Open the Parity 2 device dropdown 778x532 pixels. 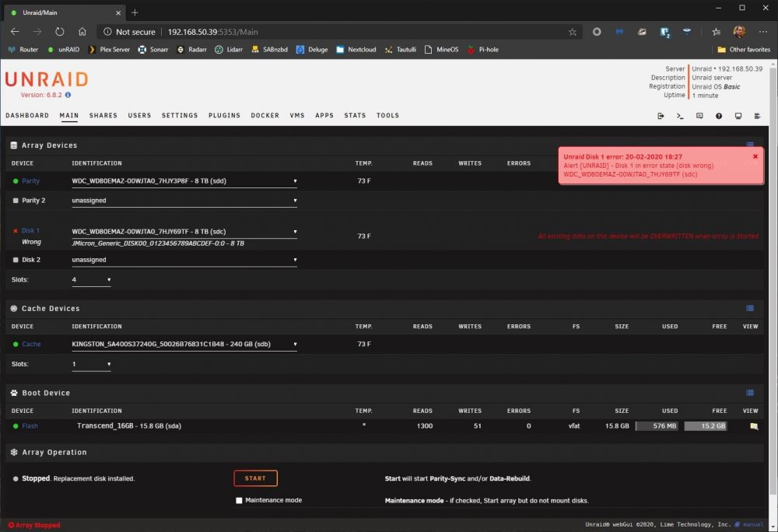click(184, 201)
